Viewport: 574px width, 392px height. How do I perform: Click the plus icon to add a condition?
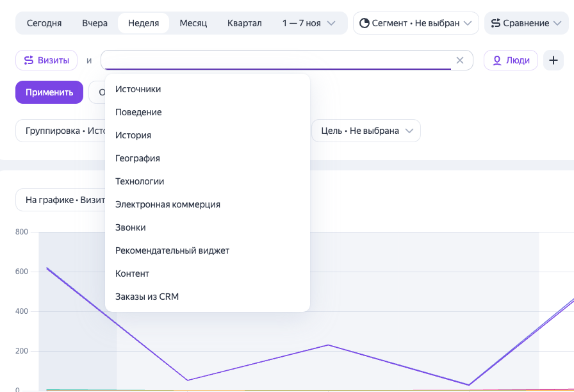coord(553,60)
